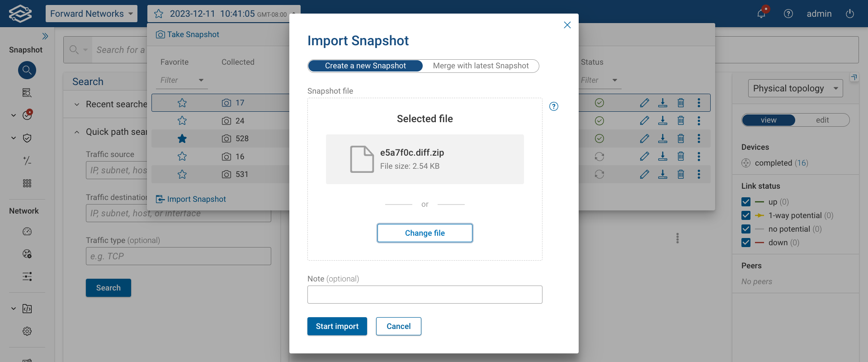Open the help question mark in top bar
This screenshot has width=868, height=362.
pyautogui.click(x=788, y=14)
